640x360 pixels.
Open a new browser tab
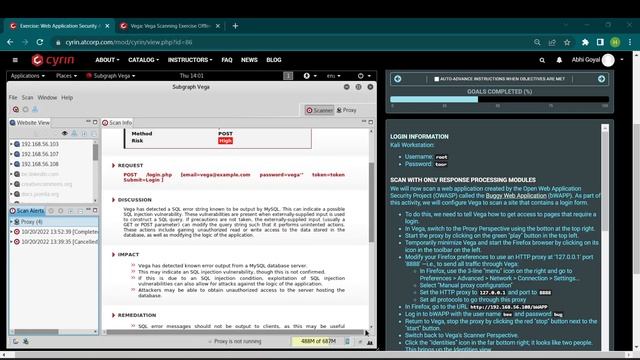click(235, 26)
